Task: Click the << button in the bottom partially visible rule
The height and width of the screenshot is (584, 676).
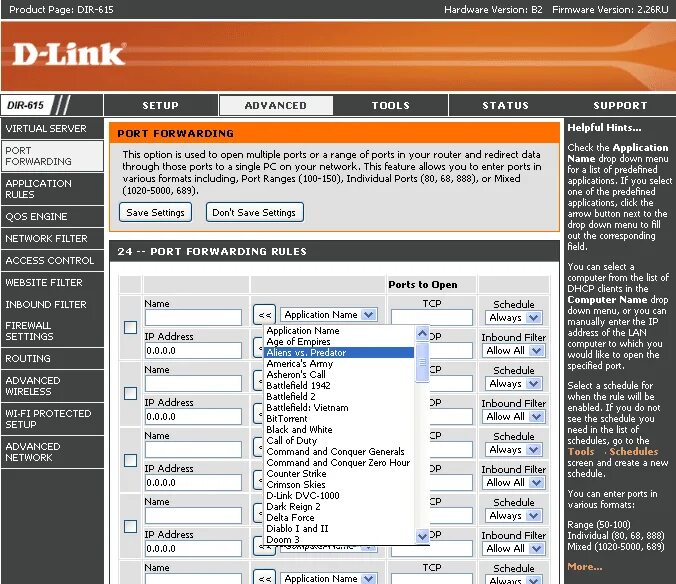Action: 265,578
